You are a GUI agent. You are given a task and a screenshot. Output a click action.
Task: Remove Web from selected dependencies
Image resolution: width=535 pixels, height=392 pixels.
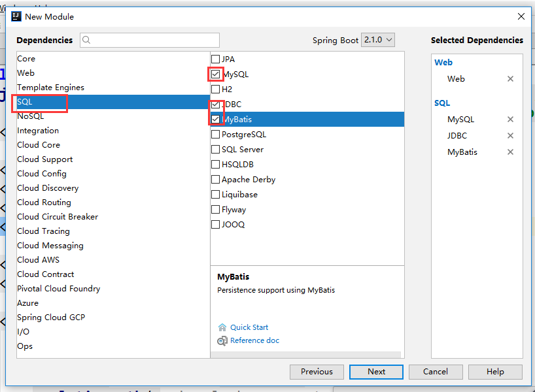pyautogui.click(x=510, y=79)
